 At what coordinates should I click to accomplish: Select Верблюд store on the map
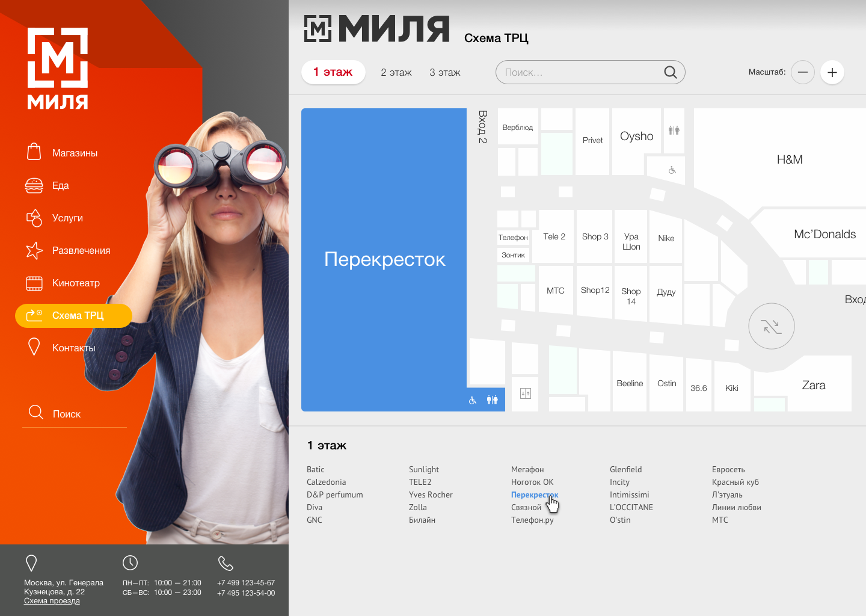pyautogui.click(x=517, y=127)
